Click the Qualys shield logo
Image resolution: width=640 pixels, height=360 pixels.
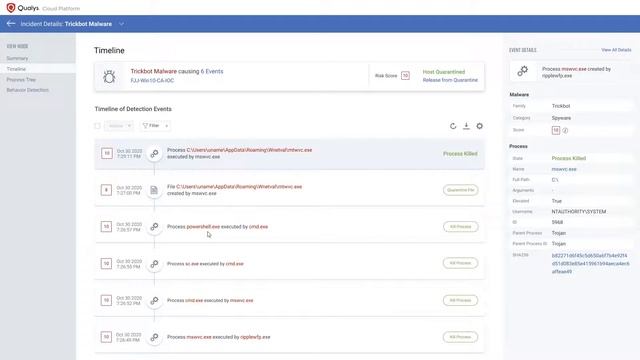point(11,8)
